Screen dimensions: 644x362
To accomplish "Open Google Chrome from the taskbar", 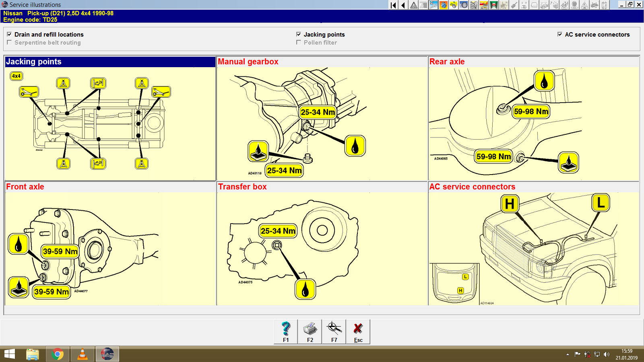I will [58, 354].
